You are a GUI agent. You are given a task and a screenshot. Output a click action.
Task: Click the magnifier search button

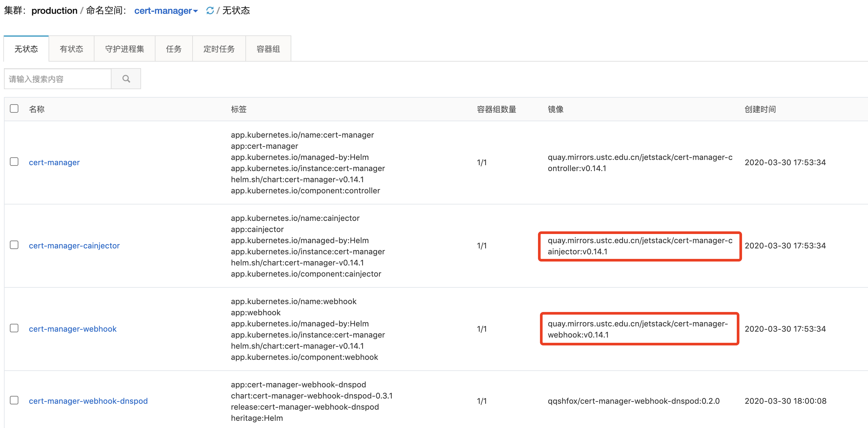(x=126, y=79)
